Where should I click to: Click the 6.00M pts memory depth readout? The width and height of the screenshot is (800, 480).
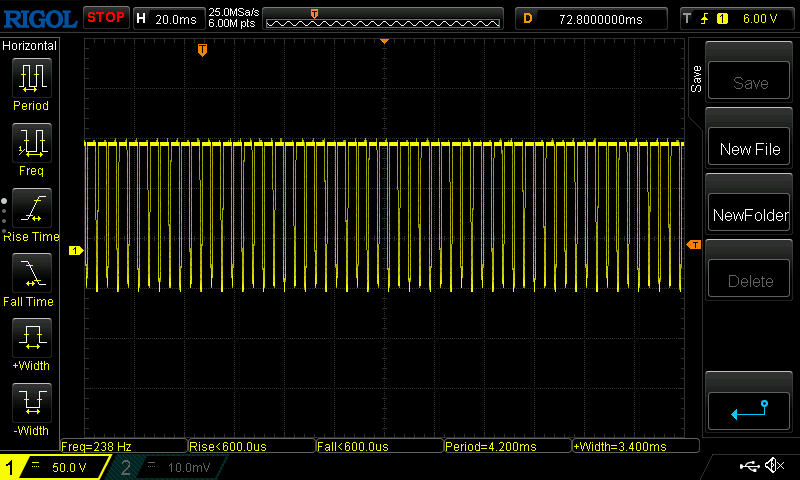[x=232, y=24]
